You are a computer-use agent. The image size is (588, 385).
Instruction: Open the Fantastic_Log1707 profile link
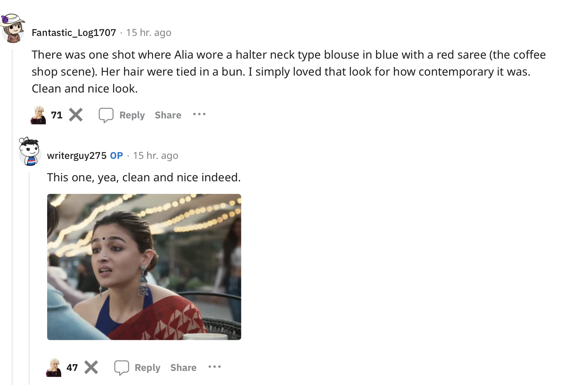[x=74, y=32]
